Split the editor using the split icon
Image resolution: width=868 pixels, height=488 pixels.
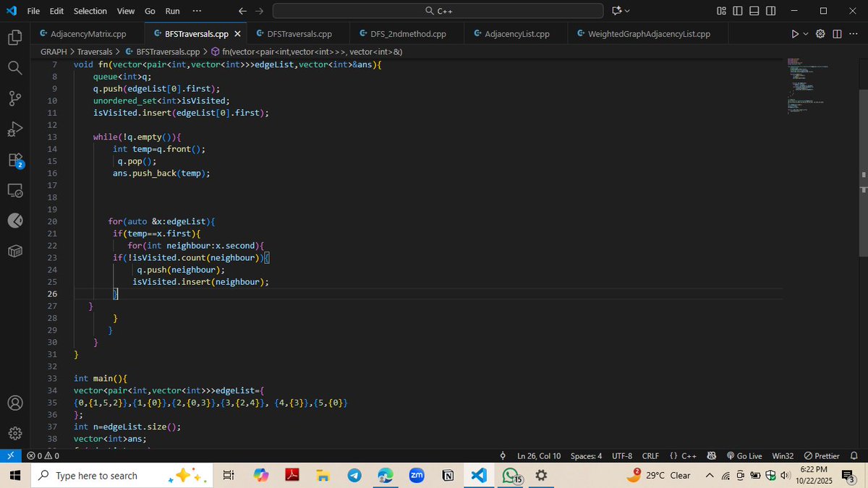[837, 33]
